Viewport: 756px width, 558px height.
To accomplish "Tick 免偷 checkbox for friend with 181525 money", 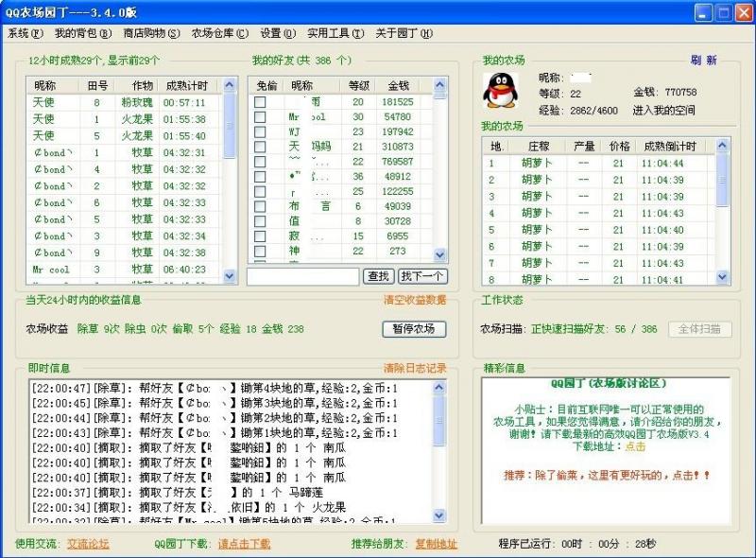I will (x=260, y=102).
